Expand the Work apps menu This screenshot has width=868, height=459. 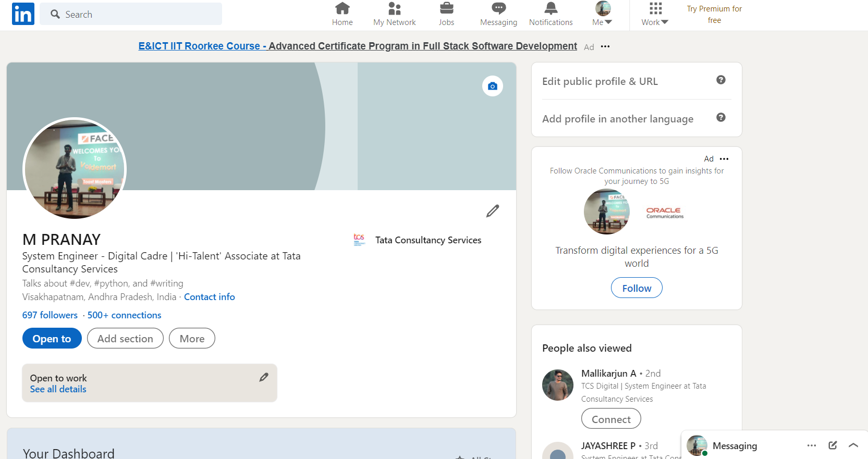pos(655,14)
